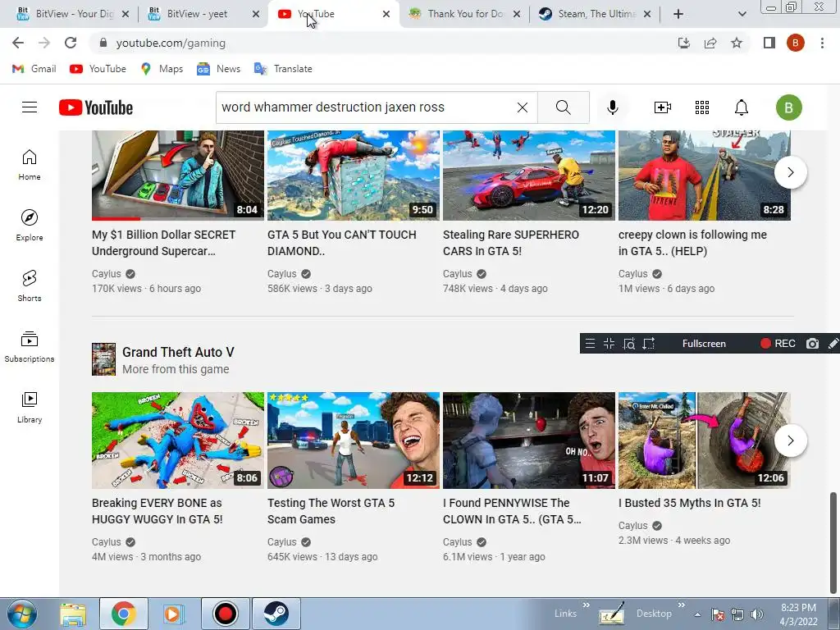Close the YouTube tab
This screenshot has width=840, height=630.
pos(386,14)
